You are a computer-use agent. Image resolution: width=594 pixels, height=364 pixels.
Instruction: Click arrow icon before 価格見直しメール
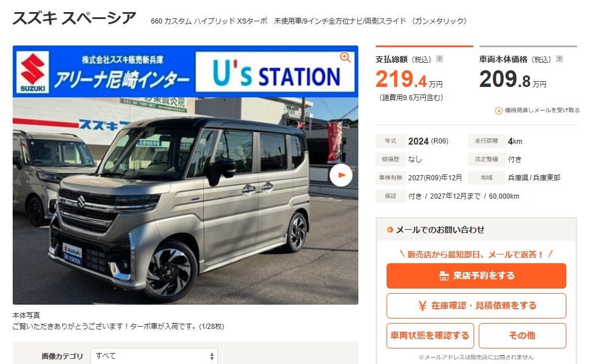pos(498,111)
